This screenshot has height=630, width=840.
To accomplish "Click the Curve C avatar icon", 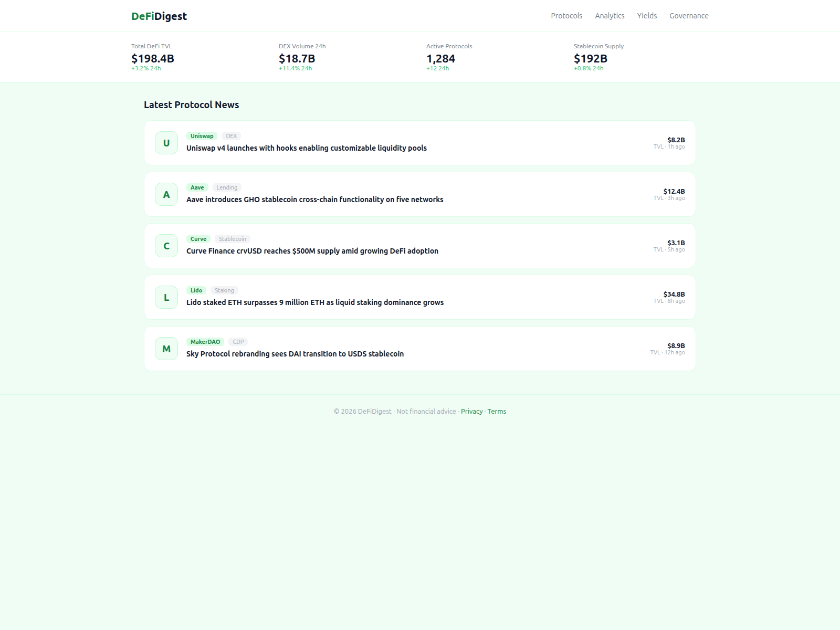I will [166, 246].
